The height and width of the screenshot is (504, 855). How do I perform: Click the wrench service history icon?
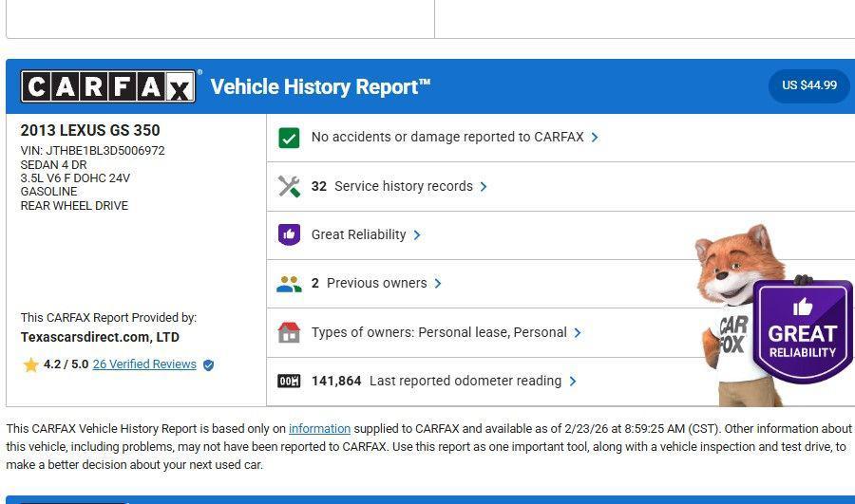tap(289, 186)
